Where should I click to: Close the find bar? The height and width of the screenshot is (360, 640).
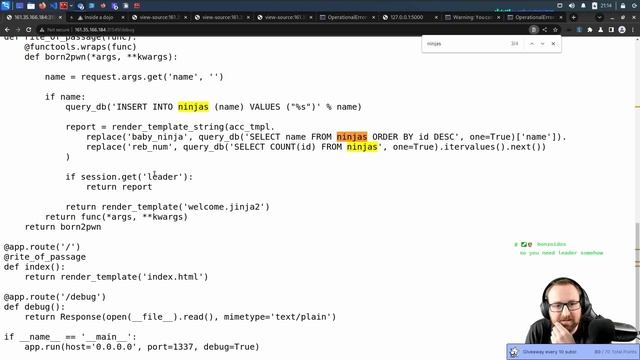point(553,44)
